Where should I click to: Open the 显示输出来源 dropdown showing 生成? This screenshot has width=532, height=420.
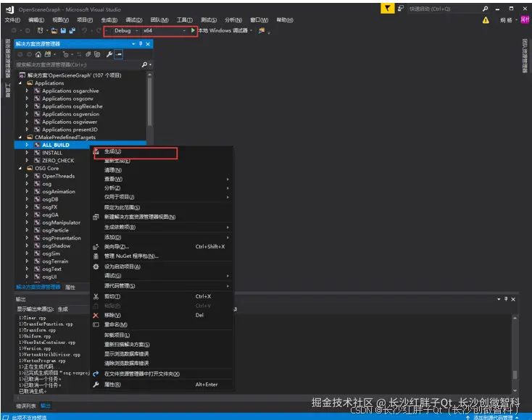point(73,309)
